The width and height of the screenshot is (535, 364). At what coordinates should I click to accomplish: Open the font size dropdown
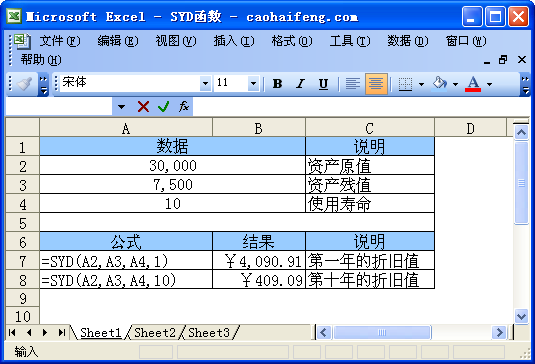tap(253, 83)
